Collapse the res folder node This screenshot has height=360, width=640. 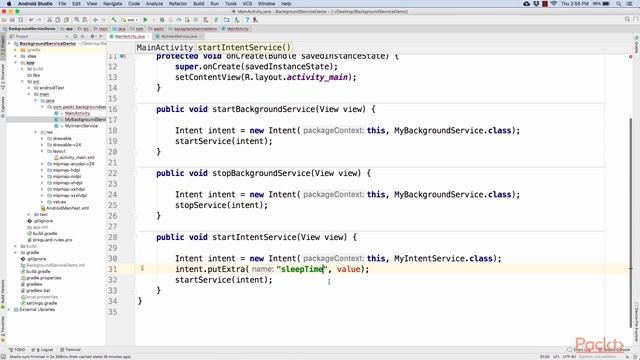click(36, 132)
